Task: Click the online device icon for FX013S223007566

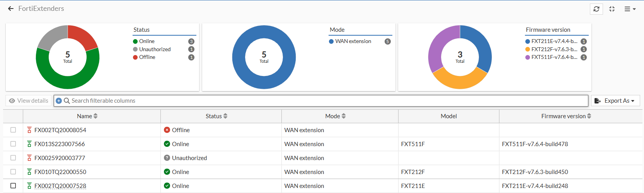Action: click(x=29, y=144)
